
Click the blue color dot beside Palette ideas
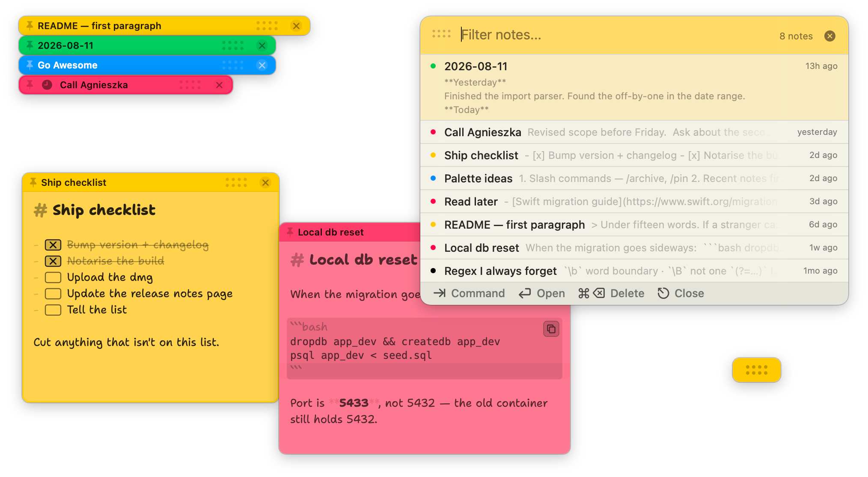tap(433, 178)
